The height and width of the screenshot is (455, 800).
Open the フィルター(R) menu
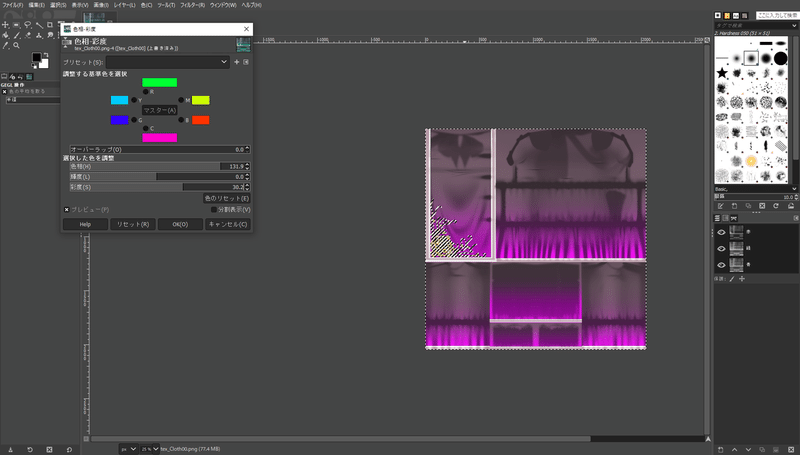(191, 5)
